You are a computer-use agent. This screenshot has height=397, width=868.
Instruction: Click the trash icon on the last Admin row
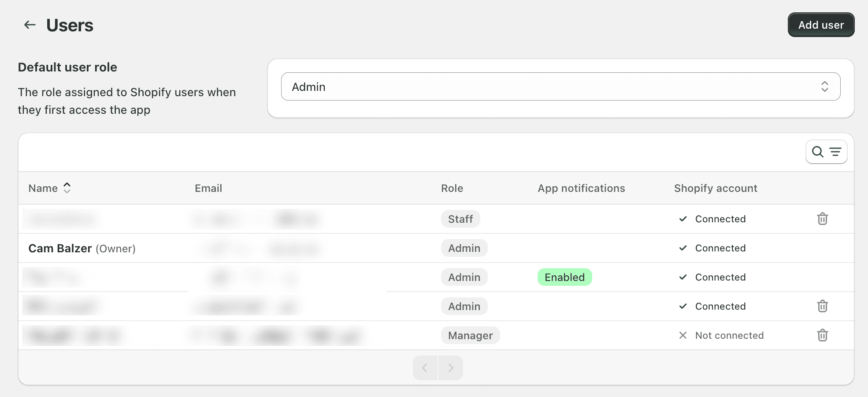(823, 306)
